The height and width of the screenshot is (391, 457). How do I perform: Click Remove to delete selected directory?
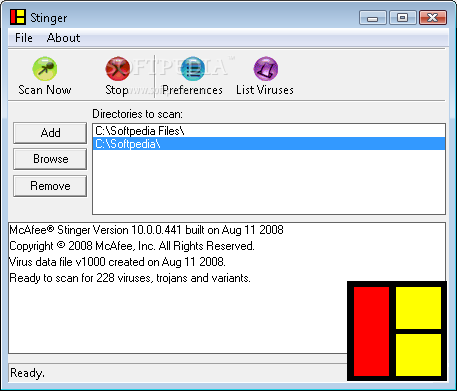pyautogui.click(x=50, y=186)
